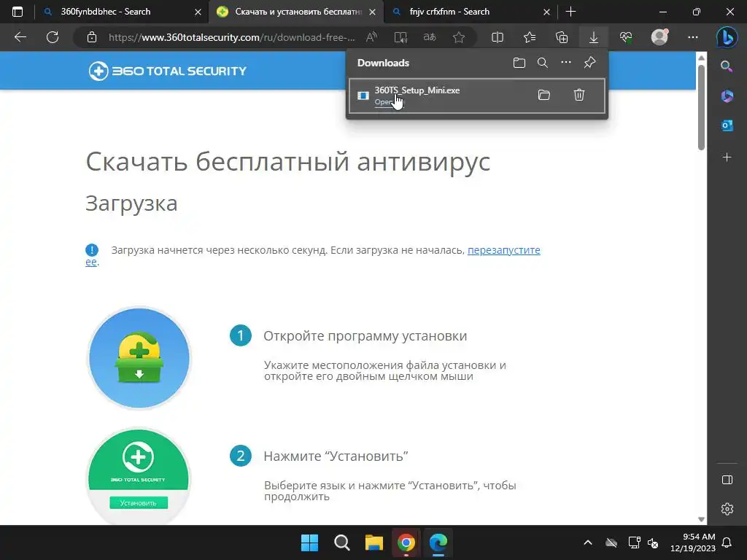Viewport: 747px width, 560px height.
Task: Open the sidebar Search icon
Action: (727, 66)
